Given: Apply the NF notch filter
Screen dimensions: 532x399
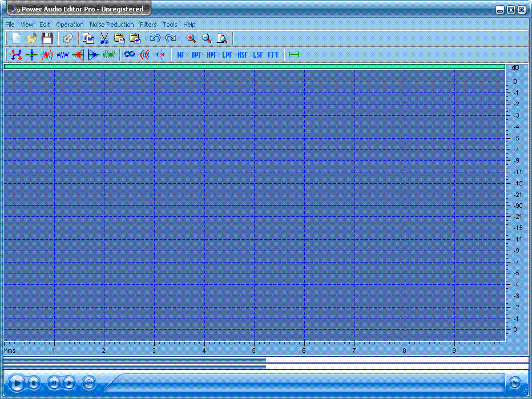Looking at the screenshot, I should tap(181, 55).
